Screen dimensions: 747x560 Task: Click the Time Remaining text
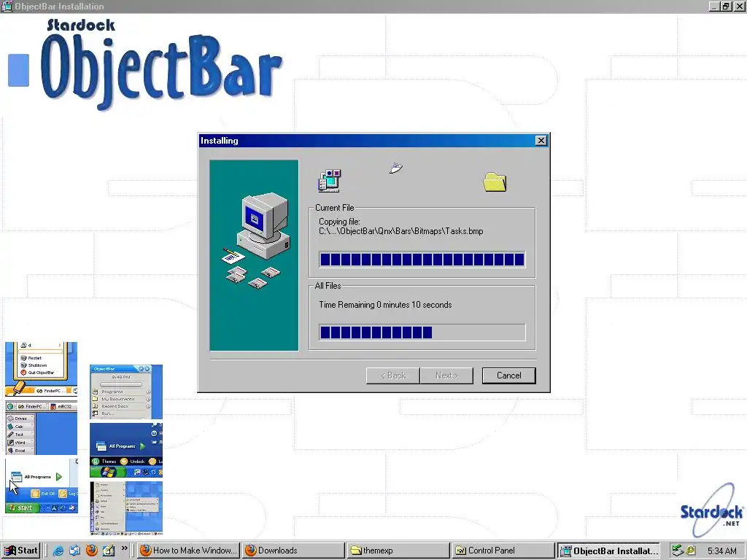[385, 305]
